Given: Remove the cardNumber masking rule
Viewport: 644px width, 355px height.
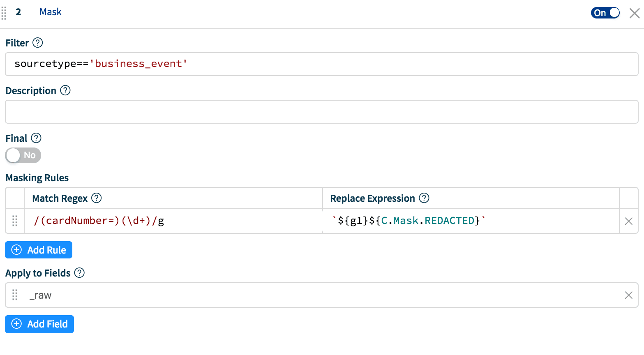Looking at the screenshot, I should point(628,221).
